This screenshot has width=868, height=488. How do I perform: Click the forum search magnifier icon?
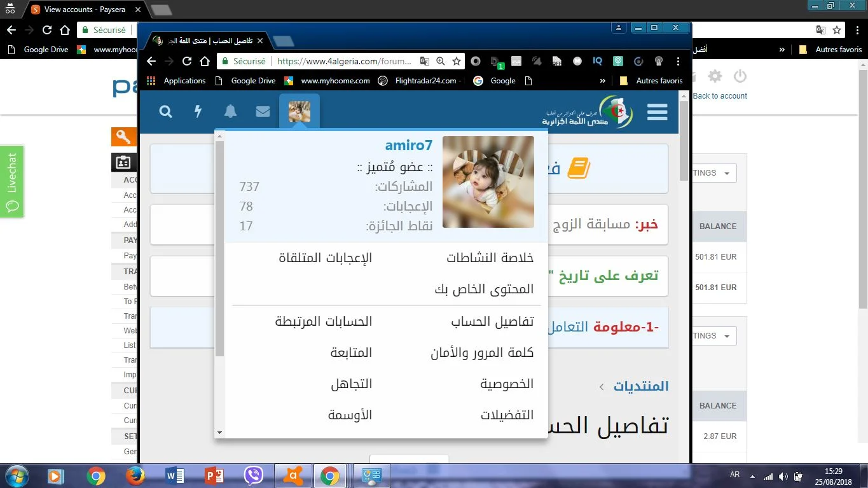165,112
